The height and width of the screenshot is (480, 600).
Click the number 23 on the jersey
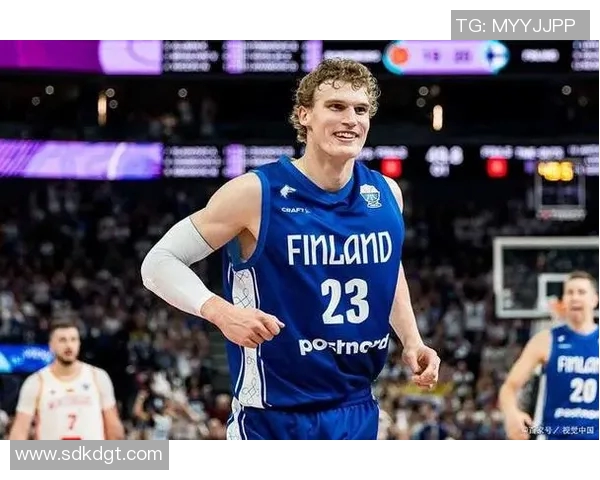coord(345,301)
